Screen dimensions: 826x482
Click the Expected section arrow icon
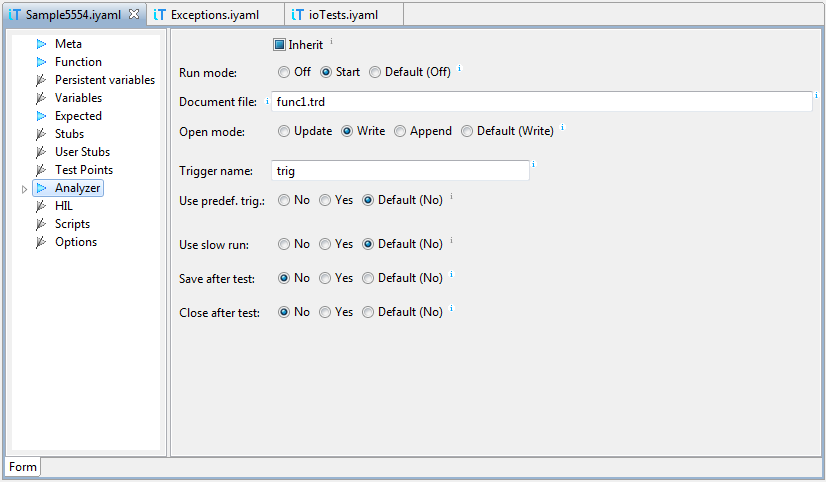[x=41, y=116]
